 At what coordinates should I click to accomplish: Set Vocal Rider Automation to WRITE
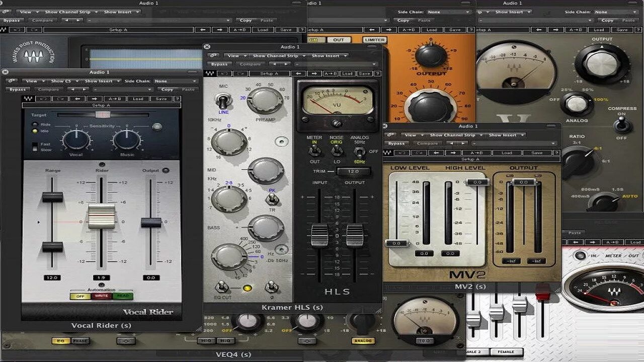click(x=101, y=296)
